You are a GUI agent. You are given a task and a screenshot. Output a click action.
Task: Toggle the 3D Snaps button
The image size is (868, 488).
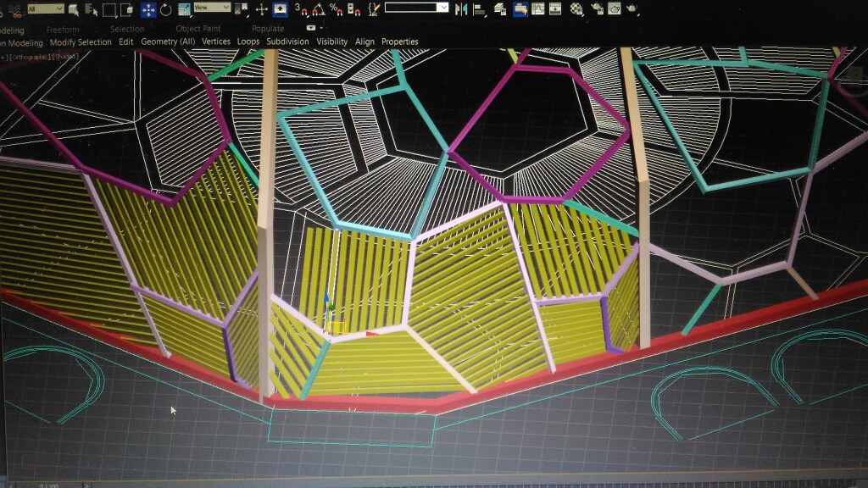click(x=300, y=9)
